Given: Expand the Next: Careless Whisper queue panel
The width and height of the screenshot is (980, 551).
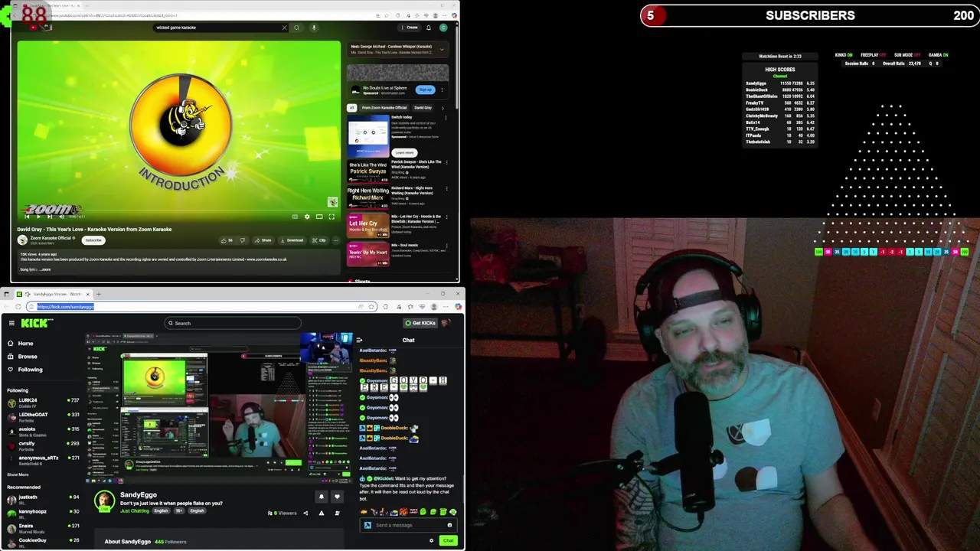Looking at the screenshot, I should click(441, 49).
